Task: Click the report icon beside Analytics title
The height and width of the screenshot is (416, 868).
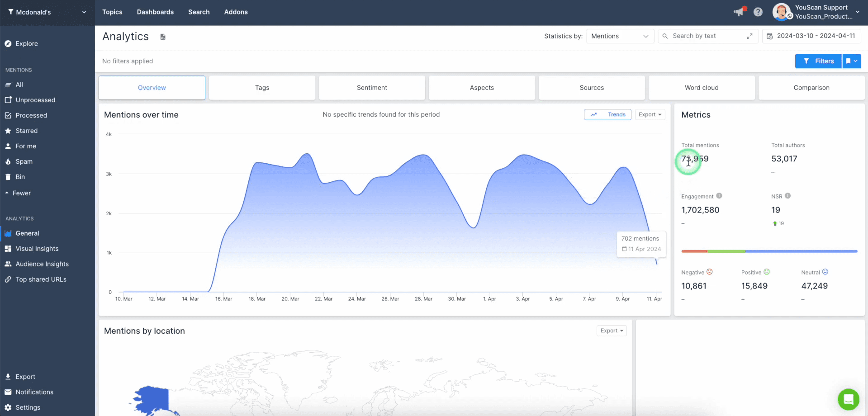Action: pos(163,37)
